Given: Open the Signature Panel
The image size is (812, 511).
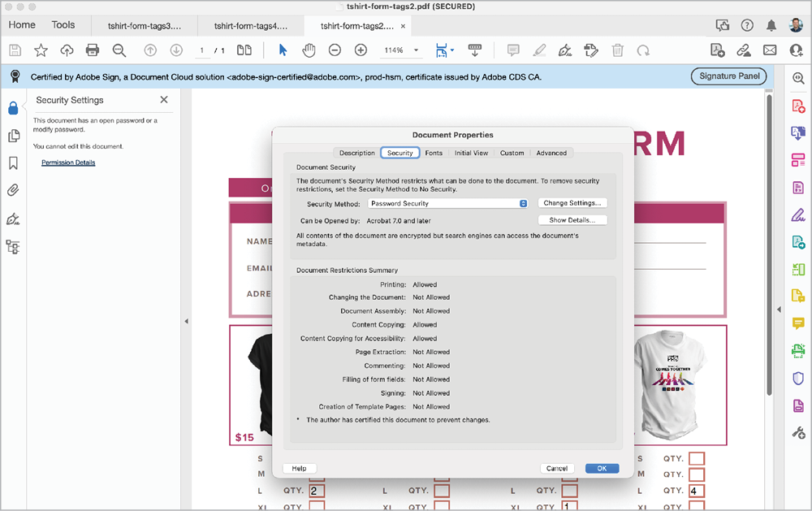Looking at the screenshot, I should coord(729,76).
